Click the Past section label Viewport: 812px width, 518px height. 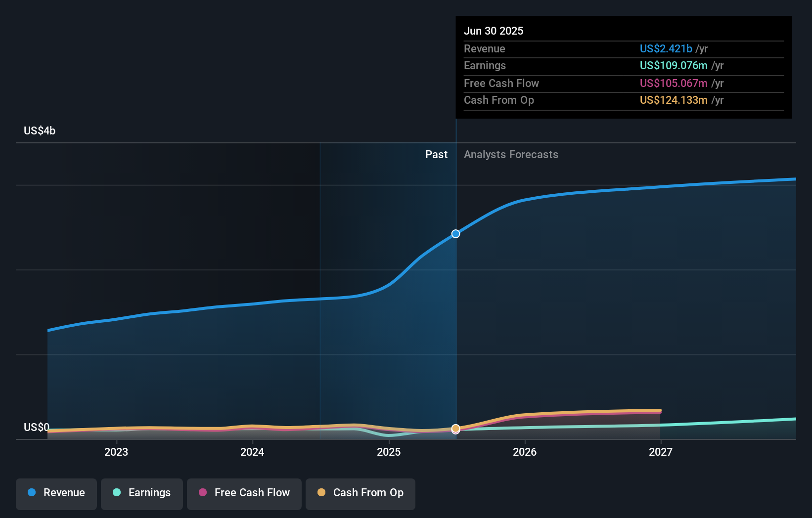(436, 155)
